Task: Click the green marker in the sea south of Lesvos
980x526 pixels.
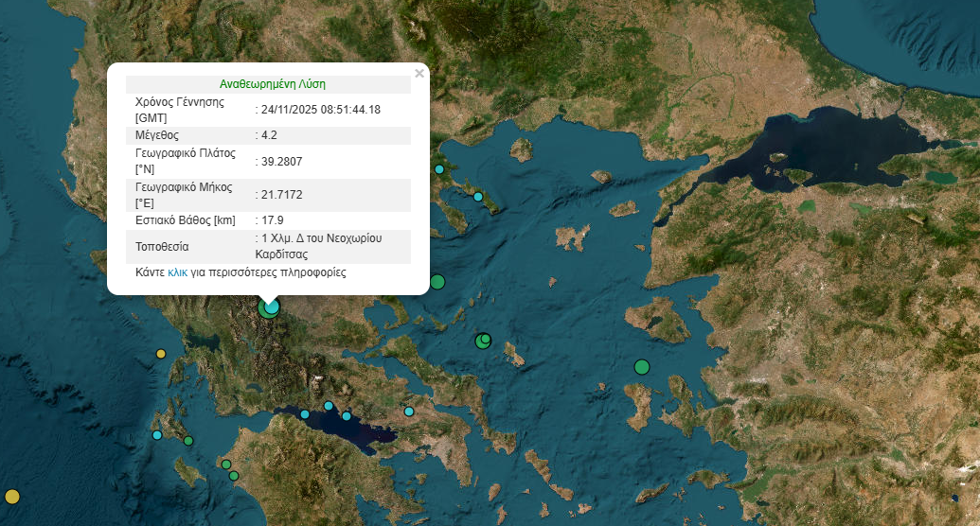Action: [x=642, y=367]
